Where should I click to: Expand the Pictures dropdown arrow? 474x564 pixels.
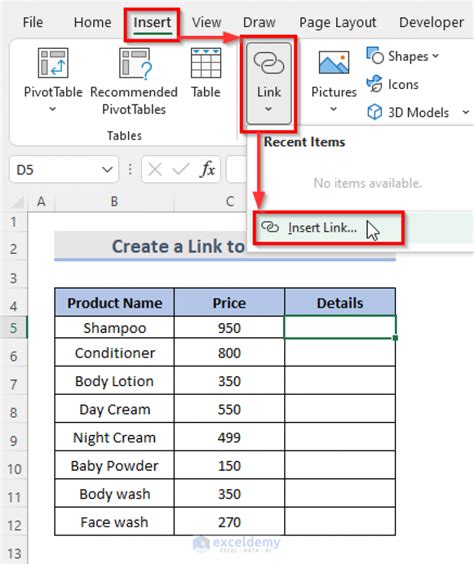pyautogui.click(x=333, y=109)
